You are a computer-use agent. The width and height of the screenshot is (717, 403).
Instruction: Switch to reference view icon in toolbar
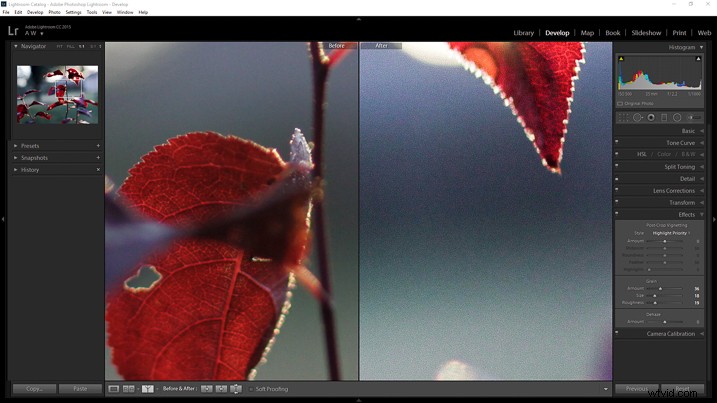coord(128,389)
